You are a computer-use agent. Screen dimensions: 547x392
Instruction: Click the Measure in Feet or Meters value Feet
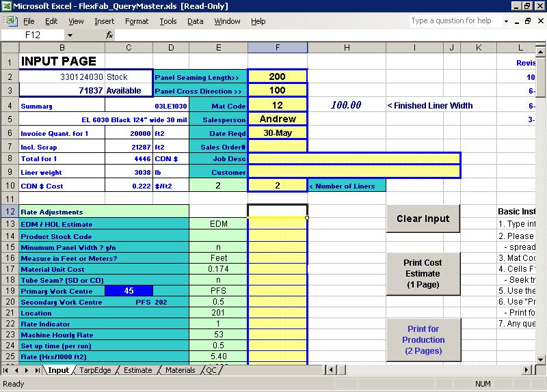[x=218, y=258]
